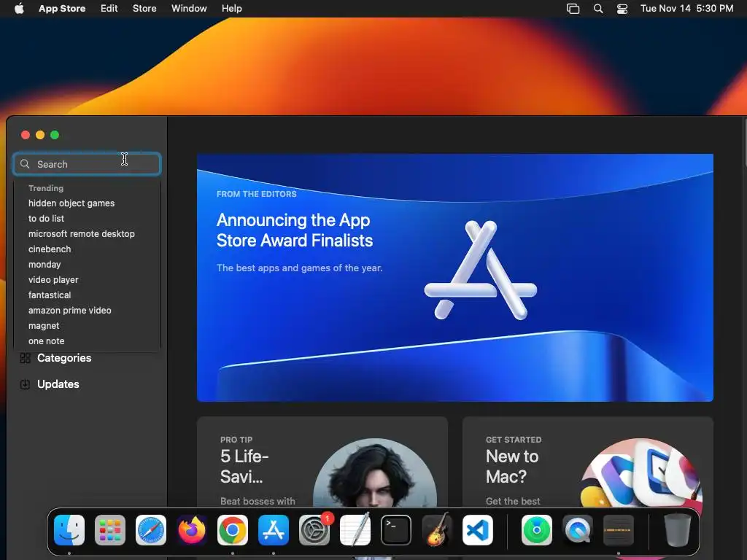Open GarageBand from the dock
Screen dimensions: 747x560
[437, 530]
